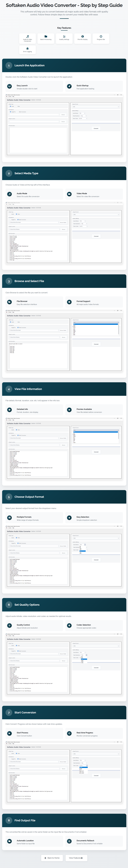Click the Preview Available eye icon
Image resolution: width=128 pixels, height=868 pixels.
pyautogui.click(x=69, y=410)
